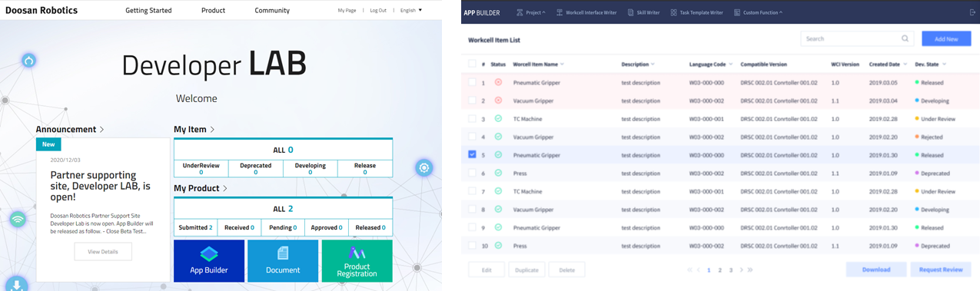
Task: Click the logout icon in App Builder header
Action: 972,12
